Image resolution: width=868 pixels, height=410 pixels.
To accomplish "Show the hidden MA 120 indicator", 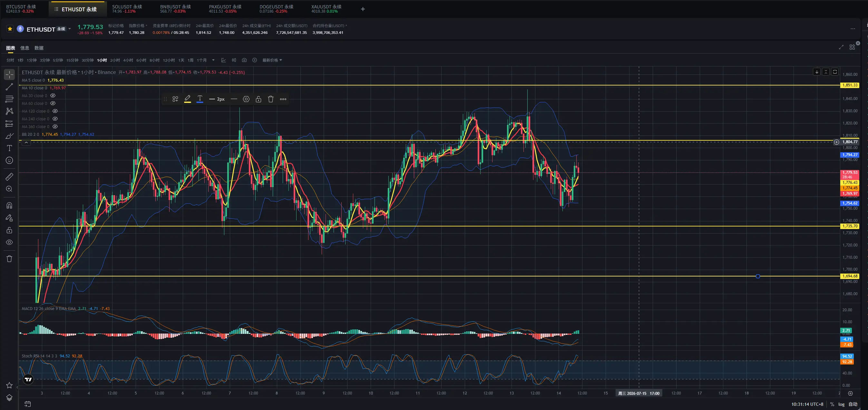I will pyautogui.click(x=55, y=111).
